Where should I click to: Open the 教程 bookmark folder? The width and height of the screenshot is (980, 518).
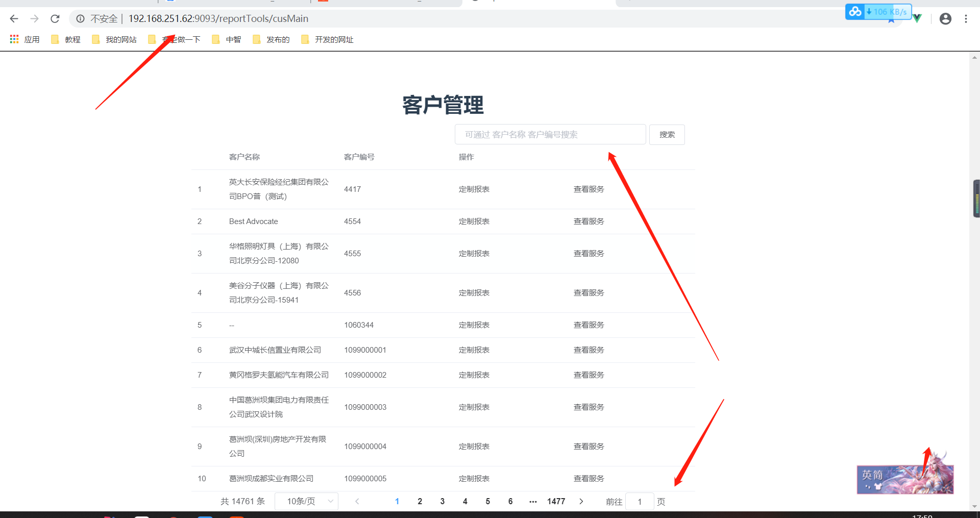pyautogui.click(x=66, y=39)
